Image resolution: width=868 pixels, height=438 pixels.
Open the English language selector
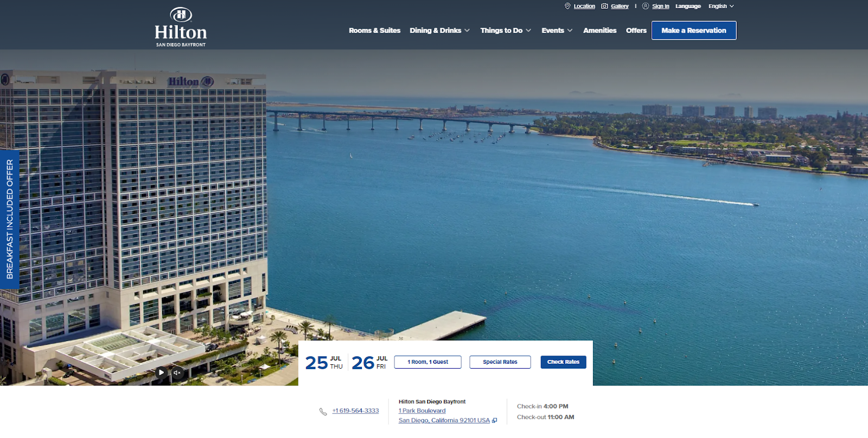click(x=721, y=7)
